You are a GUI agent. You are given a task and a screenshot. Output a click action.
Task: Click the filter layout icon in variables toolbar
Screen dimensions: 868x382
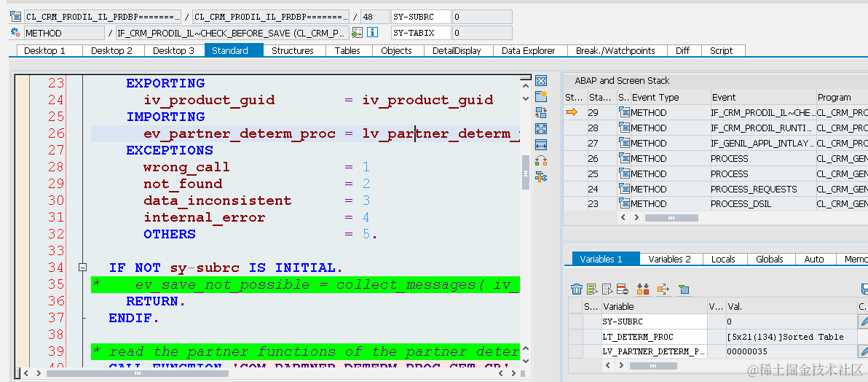(684, 289)
